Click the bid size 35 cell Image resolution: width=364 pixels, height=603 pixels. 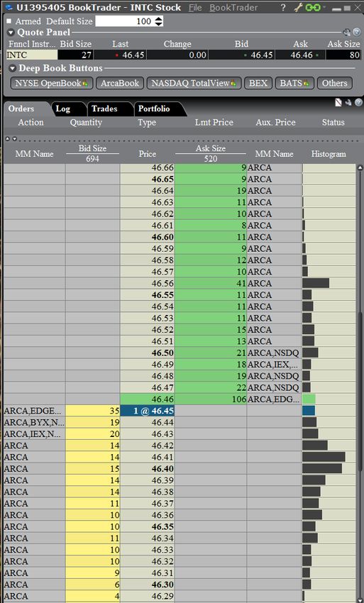point(93,411)
